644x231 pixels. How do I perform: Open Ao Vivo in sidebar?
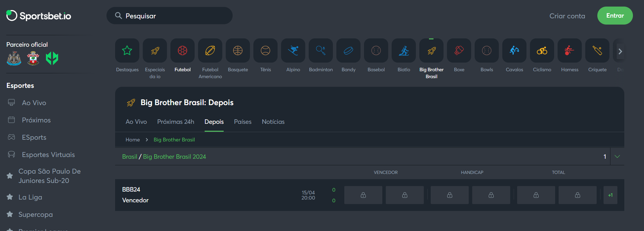coord(34,103)
